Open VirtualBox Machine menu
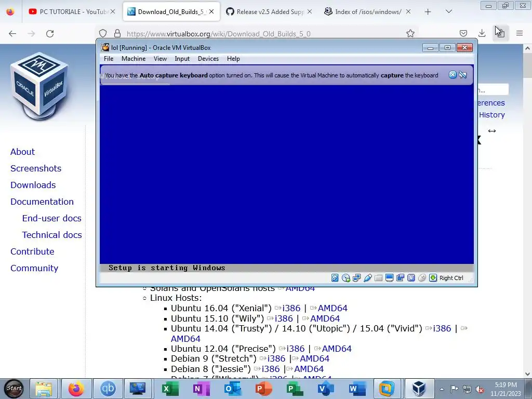Image resolution: width=532 pixels, height=399 pixels. click(134, 59)
